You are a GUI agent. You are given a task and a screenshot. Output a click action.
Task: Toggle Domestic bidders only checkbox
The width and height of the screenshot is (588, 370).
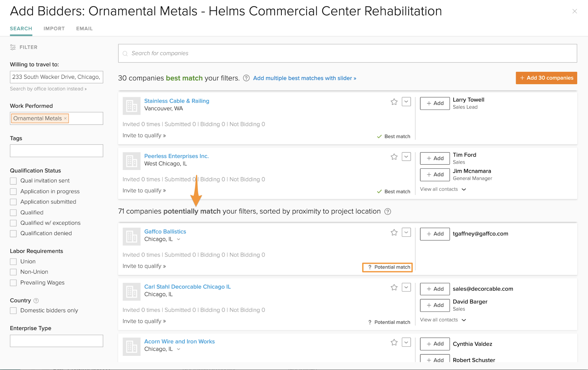[13, 311]
